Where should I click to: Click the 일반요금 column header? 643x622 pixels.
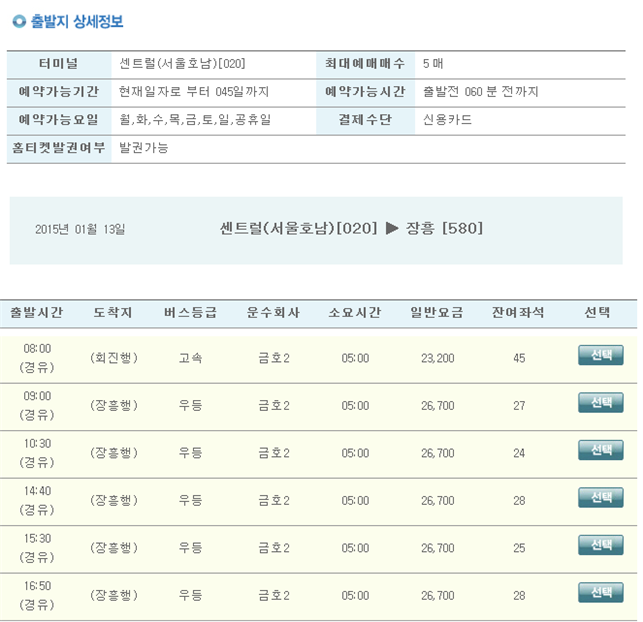click(x=437, y=312)
